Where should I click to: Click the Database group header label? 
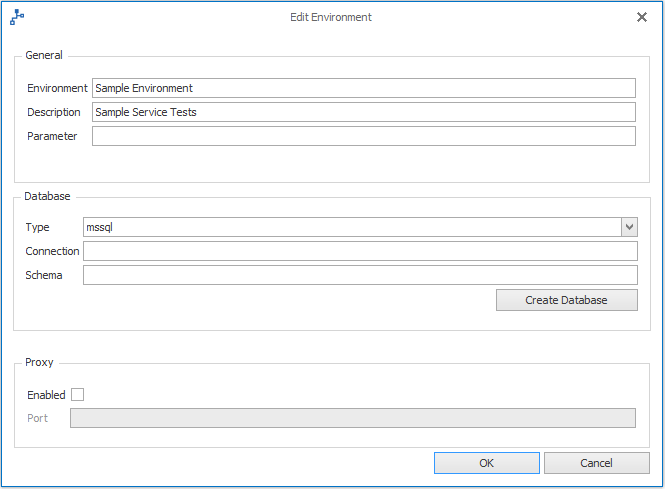48,196
